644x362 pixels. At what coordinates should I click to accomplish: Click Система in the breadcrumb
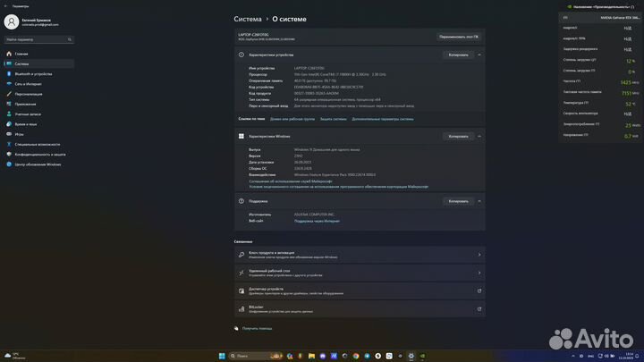[248, 19]
